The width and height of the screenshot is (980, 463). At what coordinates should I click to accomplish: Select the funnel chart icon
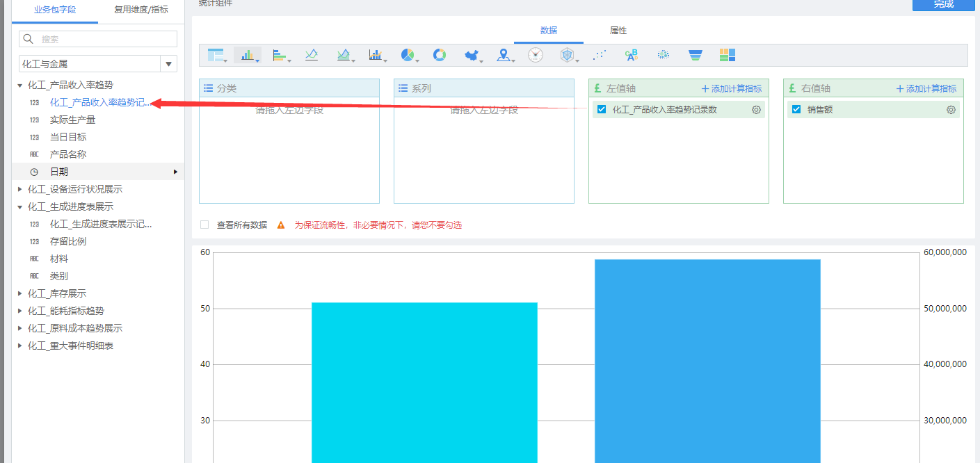696,55
